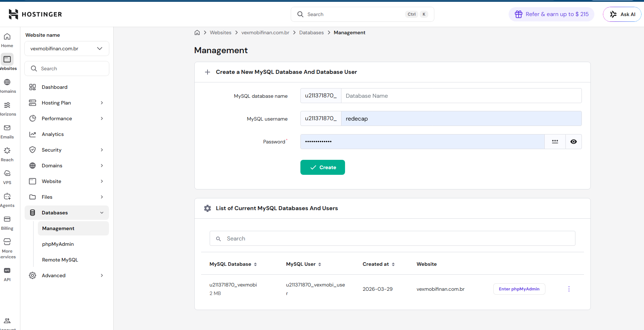Open Billing in the left rail
The image size is (644, 330).
[7, 223]
